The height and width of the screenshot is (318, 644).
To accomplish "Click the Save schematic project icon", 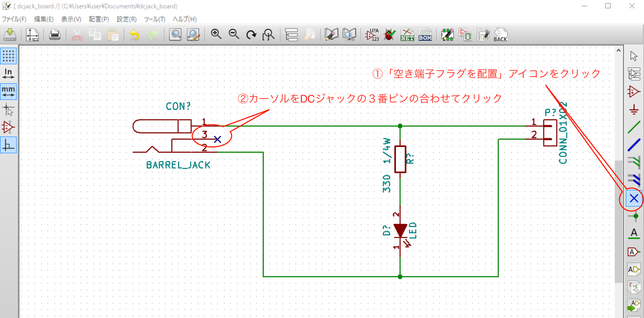I will pyautogui.click(x=10, y=34).
